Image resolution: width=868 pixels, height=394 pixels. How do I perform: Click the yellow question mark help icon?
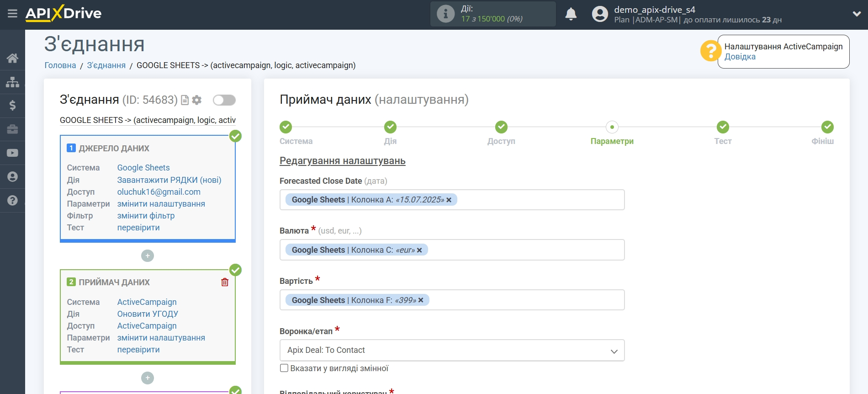click(x=711, y=51)
